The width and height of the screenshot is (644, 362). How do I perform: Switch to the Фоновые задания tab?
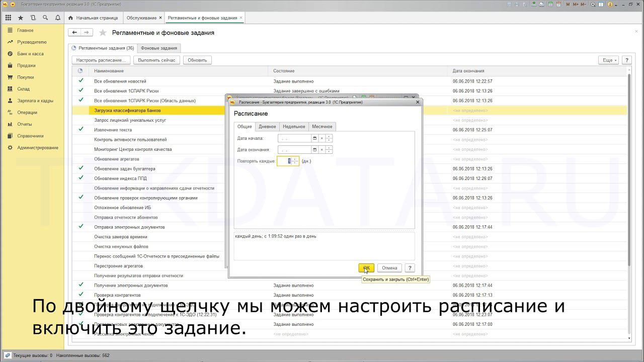(x=159, y=48)
